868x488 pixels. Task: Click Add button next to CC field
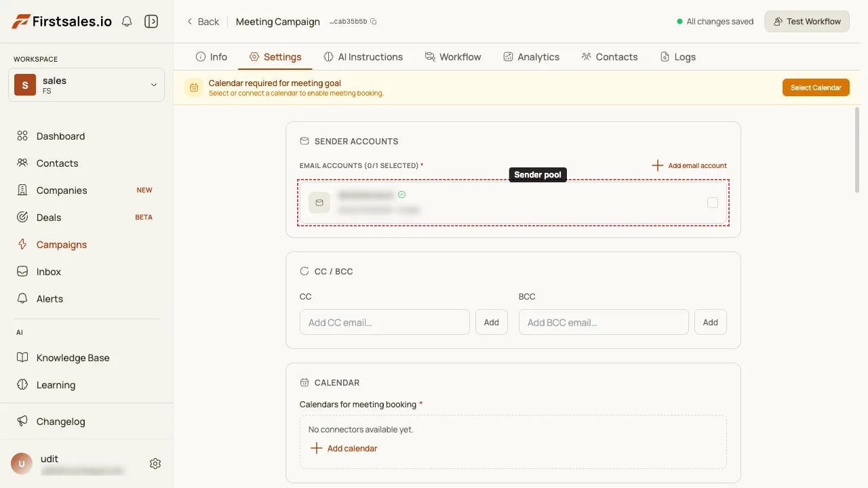pos(492,323)
